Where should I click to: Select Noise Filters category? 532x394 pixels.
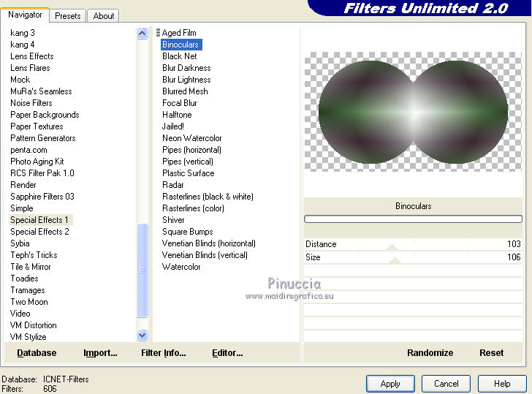point(31,103)
